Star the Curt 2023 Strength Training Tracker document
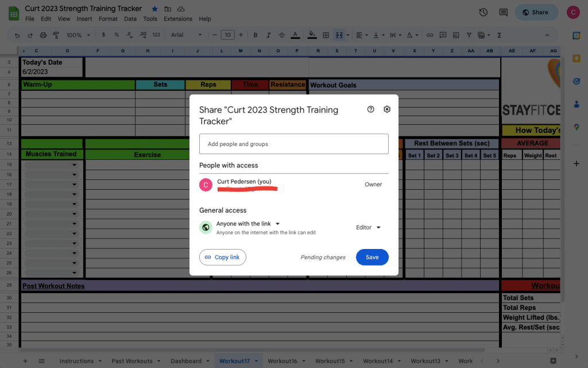 click(x=154, y=9)
